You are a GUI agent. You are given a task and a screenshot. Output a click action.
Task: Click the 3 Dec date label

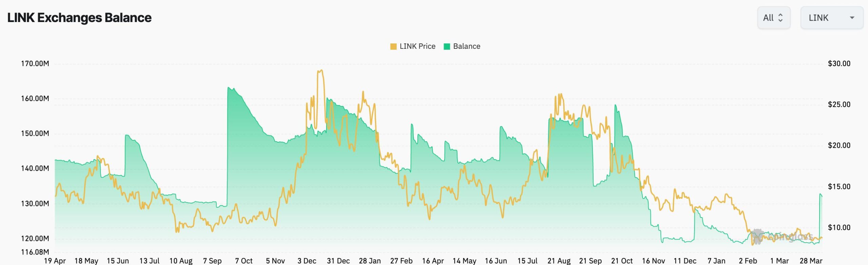pyautogui.click(x=307, y=261)
